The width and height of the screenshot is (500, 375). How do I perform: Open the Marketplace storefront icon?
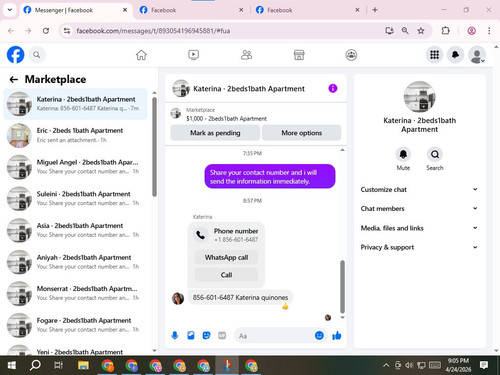click(x=299, y=55)
